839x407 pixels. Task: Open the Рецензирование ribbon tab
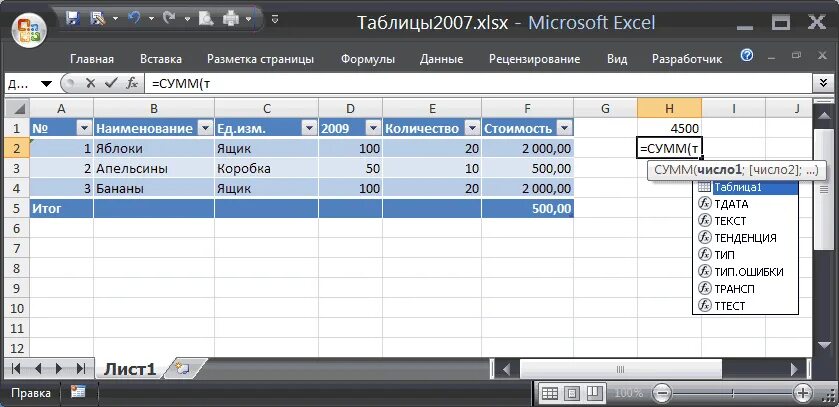tap(534, 59)
